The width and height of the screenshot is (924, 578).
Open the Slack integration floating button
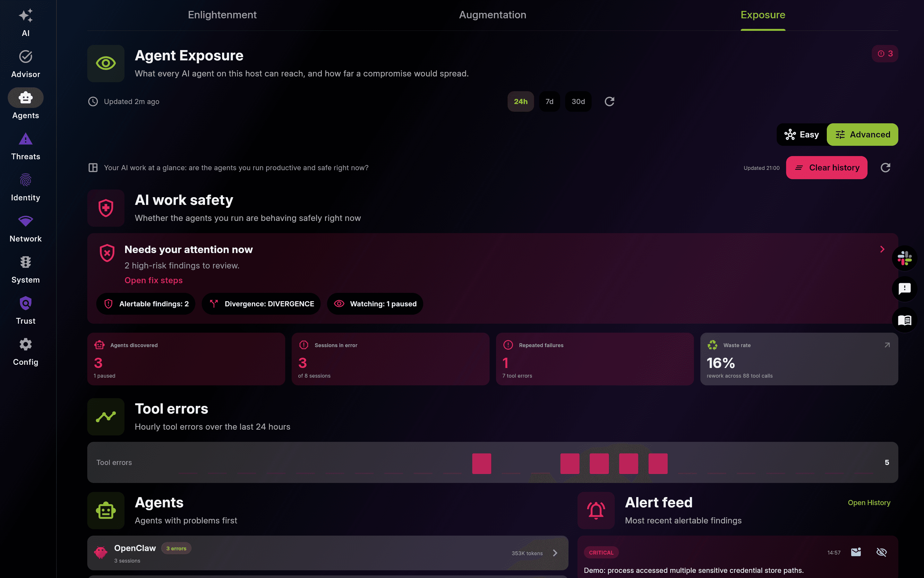(x=904, y=258)
